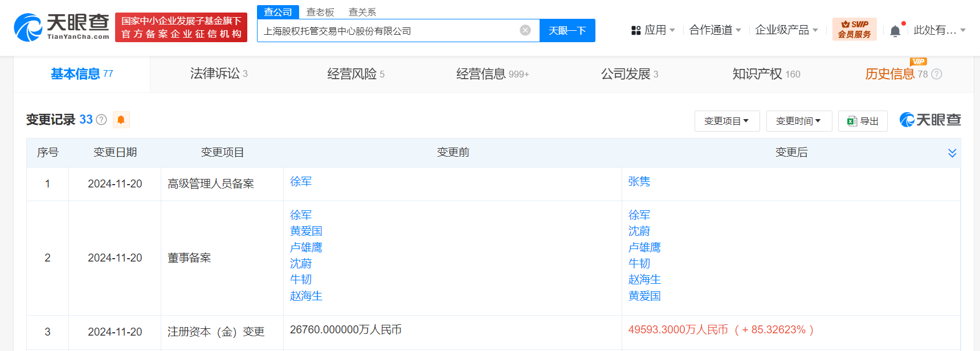Select the 基本信息 tab
Screen dimensions: 980x351
click(81, 74)
